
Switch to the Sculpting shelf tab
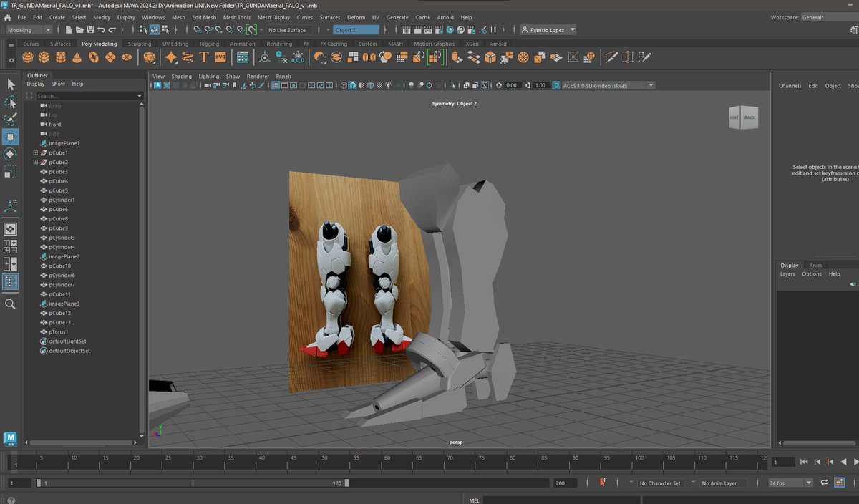tap(140, 44)
